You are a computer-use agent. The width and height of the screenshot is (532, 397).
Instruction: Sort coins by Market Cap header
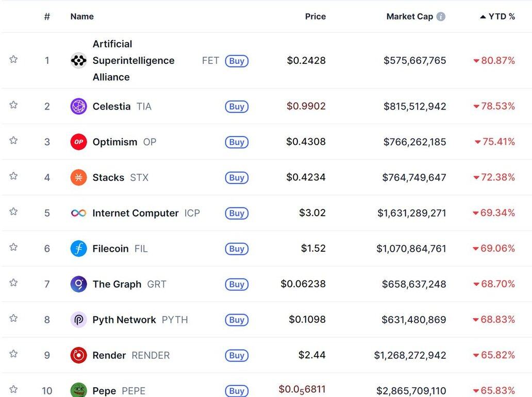coord(409,16)
